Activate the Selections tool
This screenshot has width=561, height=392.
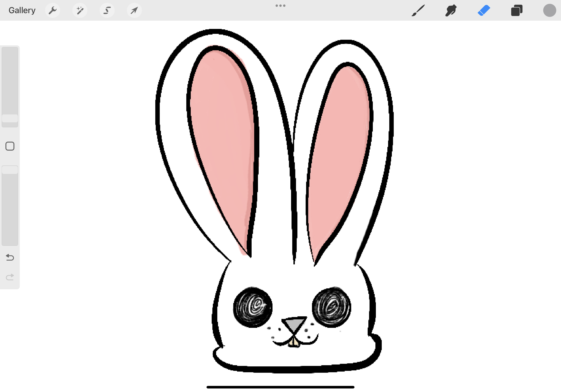click(107, 10)
